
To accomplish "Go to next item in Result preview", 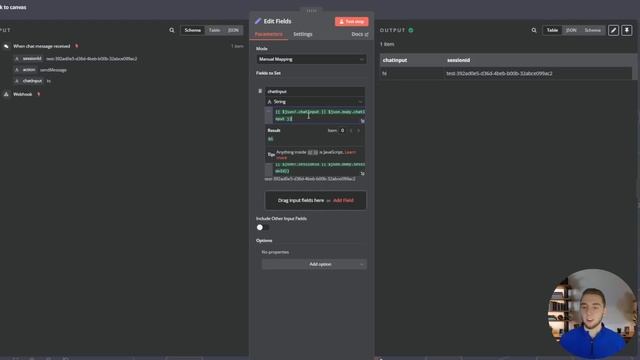I will 358,131.
